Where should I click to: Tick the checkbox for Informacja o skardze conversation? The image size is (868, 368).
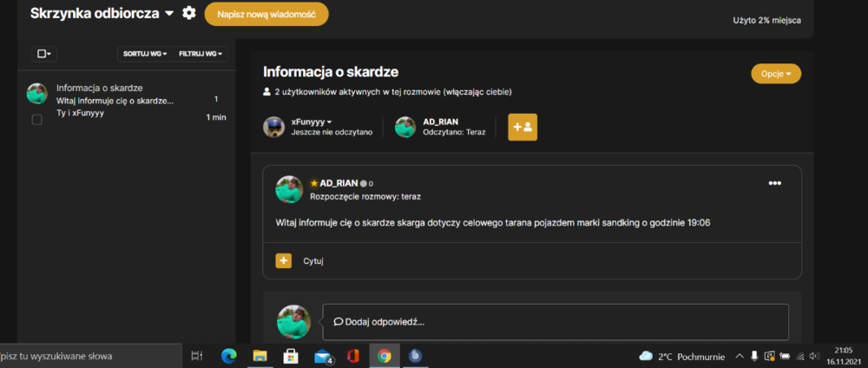tap(37, 120)
